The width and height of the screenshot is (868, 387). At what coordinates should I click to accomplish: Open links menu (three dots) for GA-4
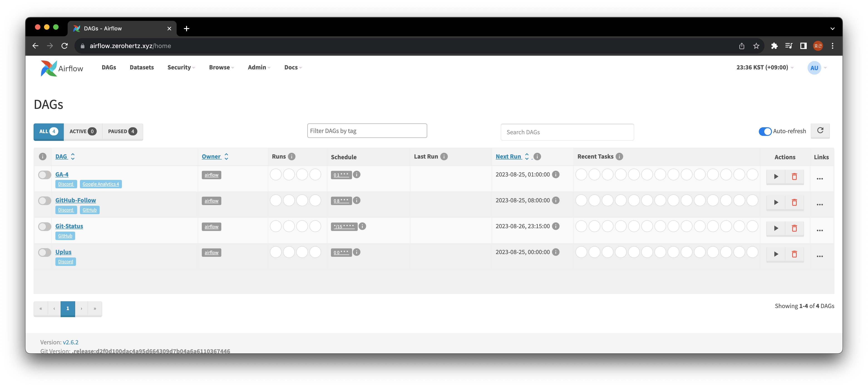pyautogui.click(x=819, y=179)
